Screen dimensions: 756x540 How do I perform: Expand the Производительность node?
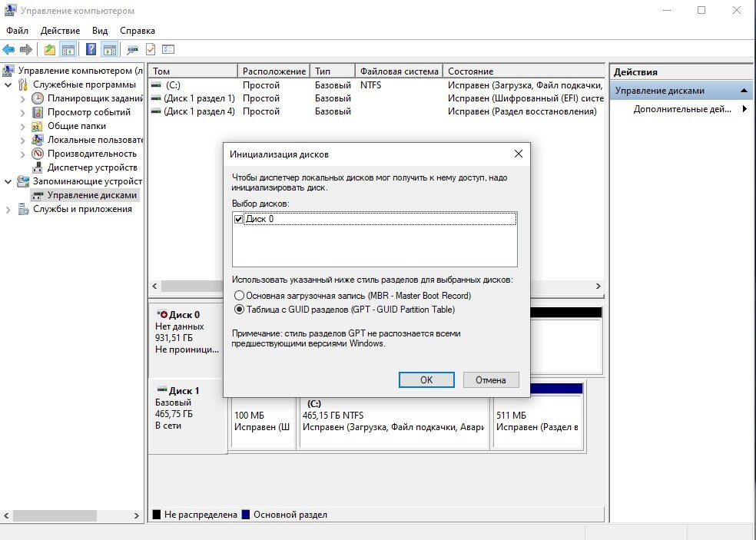[22, 154]
